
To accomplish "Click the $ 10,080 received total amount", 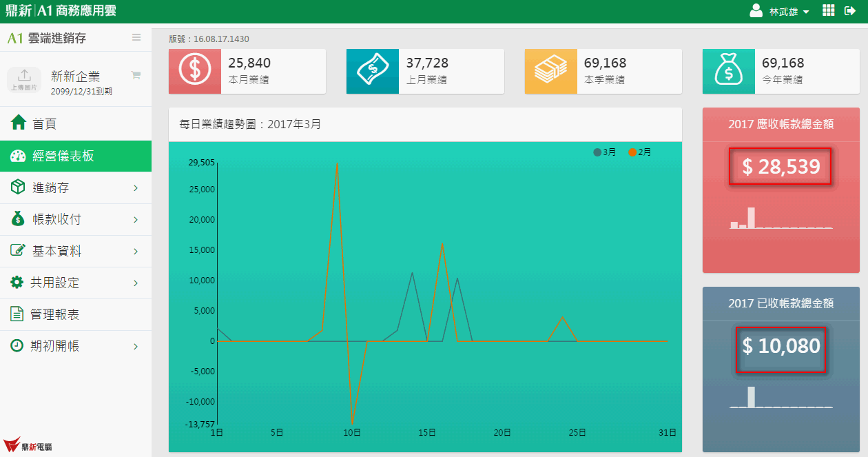I will [781, 345].
